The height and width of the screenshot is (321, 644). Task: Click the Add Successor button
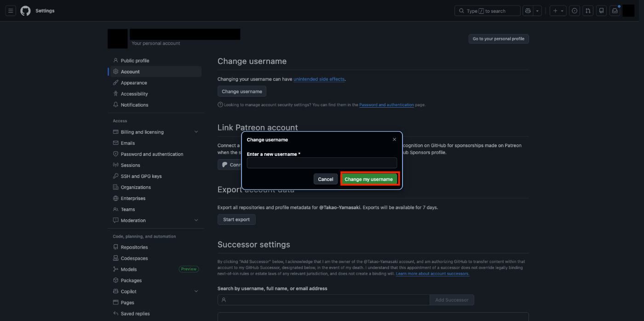(452, 300)
